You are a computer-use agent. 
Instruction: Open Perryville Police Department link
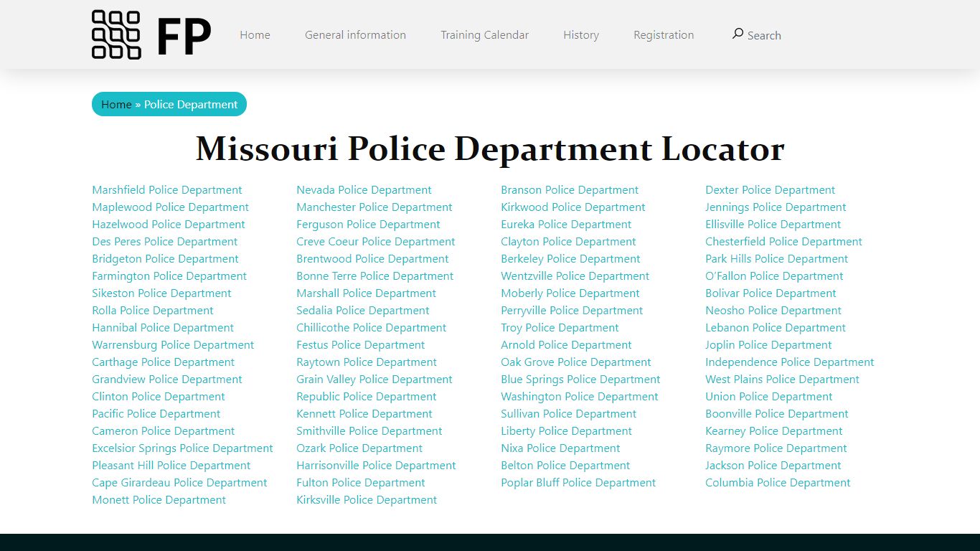coord(572,311)
